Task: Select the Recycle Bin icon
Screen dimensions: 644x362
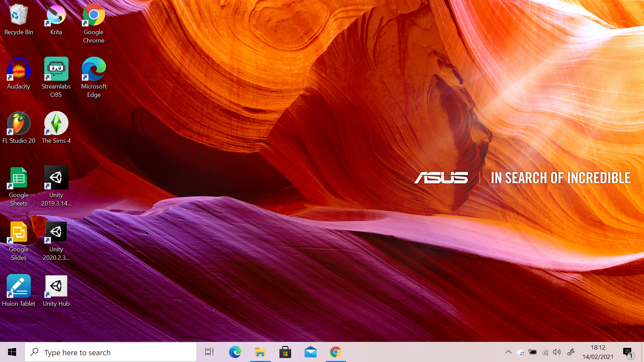Action: point(19,15)
